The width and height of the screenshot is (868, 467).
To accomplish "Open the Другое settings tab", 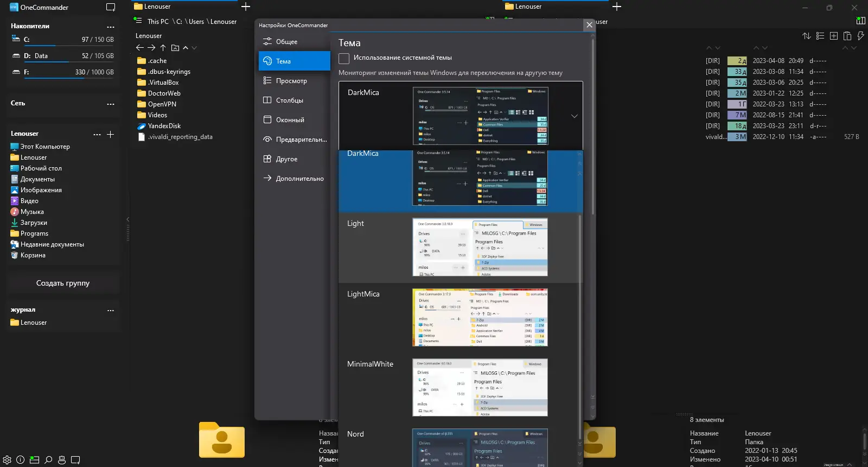I will 295,159.
